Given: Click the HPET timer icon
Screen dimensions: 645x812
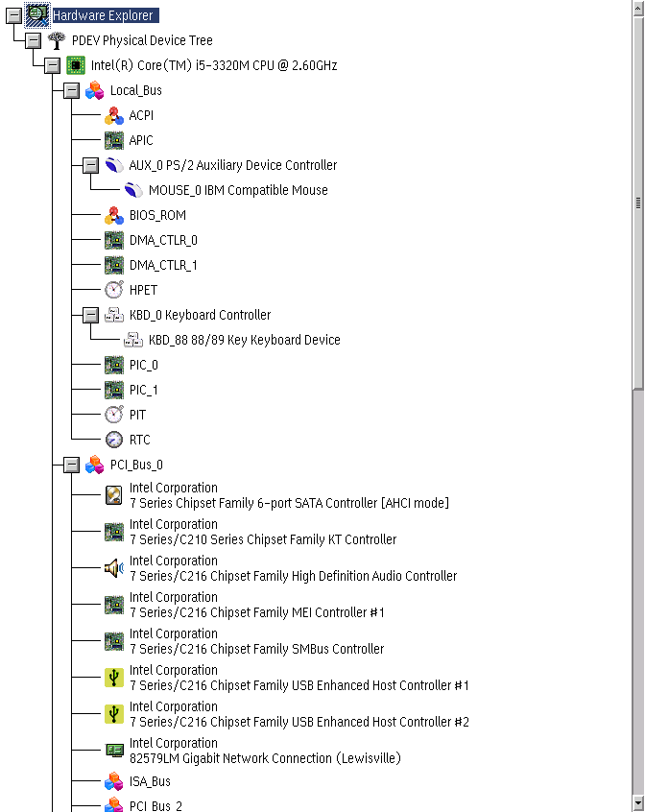Looking at the screenshot, I should (114, 290).
